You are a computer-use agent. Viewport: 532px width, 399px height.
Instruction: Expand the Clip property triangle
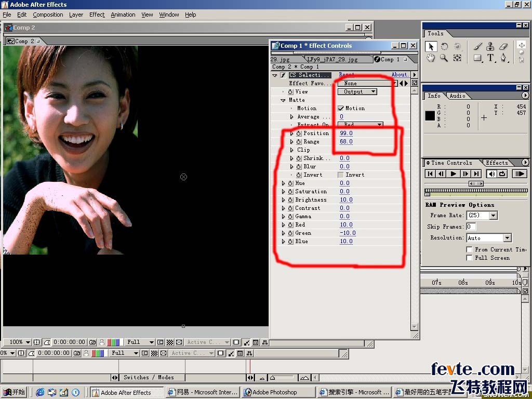pyautogui.click(x=292, y=150)
